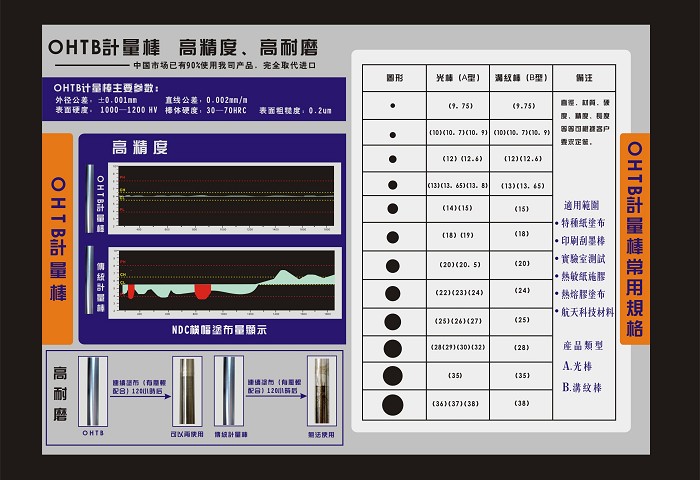Click the dot in the (28)(29)(30)(32) row
Viewport: 700px width, 480px height.
(393, 349)
